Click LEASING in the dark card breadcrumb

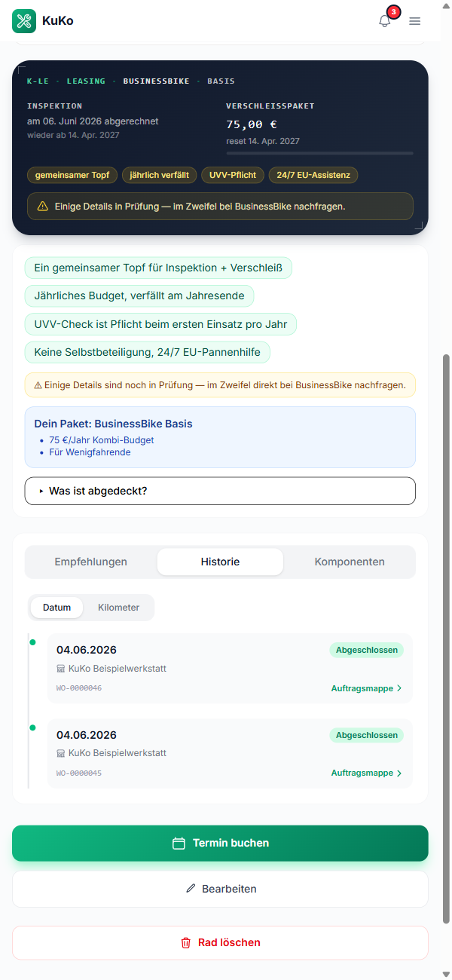coord(86,81)
